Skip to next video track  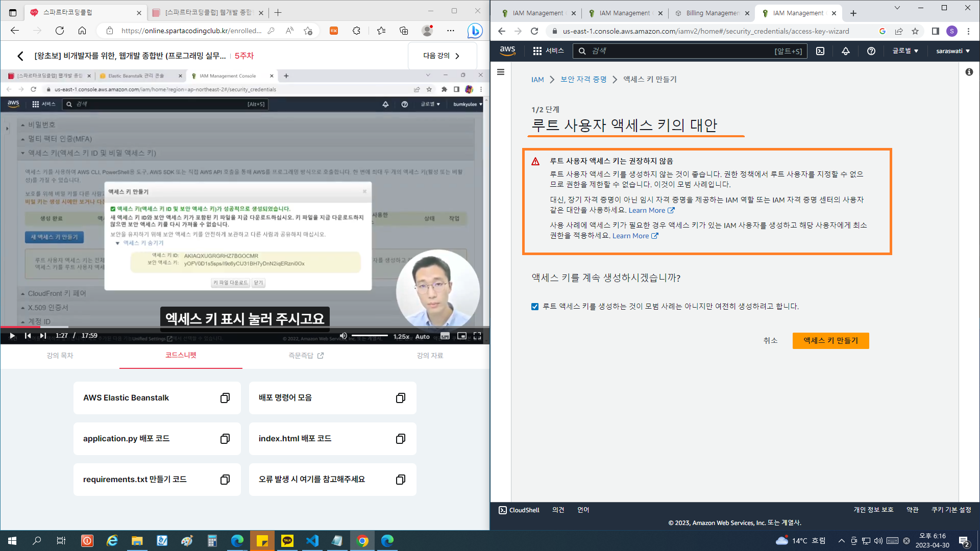pos(43,336)
